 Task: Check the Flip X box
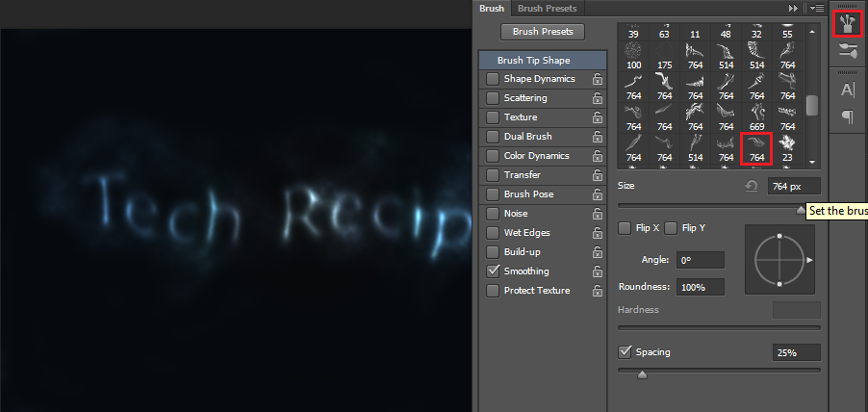(x=625, y=228)
